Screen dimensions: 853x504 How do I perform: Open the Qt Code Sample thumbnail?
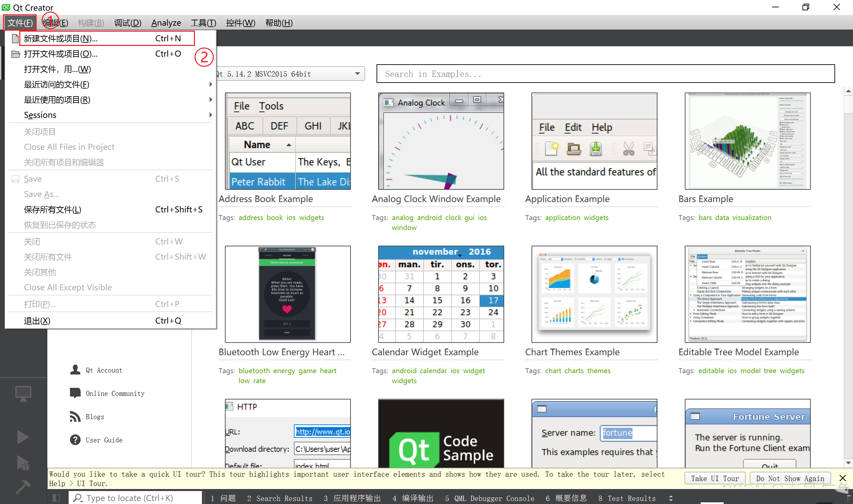441,433
